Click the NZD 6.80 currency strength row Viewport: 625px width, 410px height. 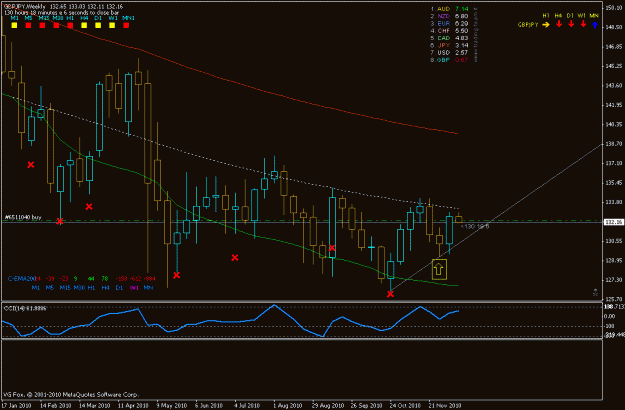pyautogui.click(x=450, y=16)
